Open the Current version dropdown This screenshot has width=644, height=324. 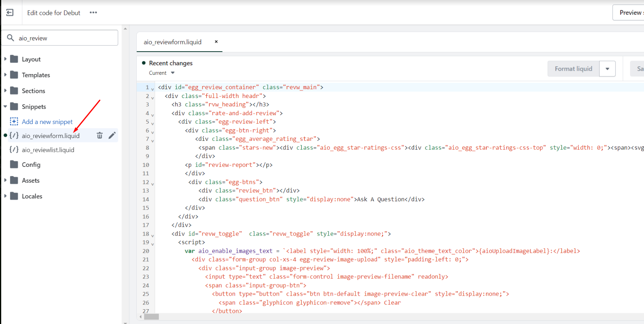pyautogui.click(x=162, y=73)
